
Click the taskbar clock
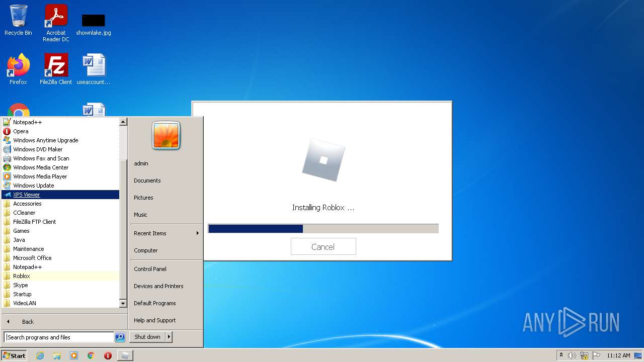[618, 355]
